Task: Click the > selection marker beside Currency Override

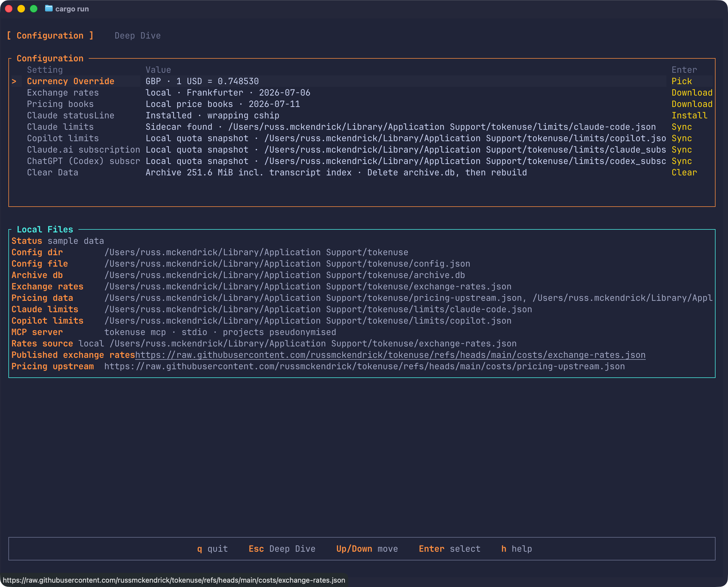Action: [x=14, y=81]
